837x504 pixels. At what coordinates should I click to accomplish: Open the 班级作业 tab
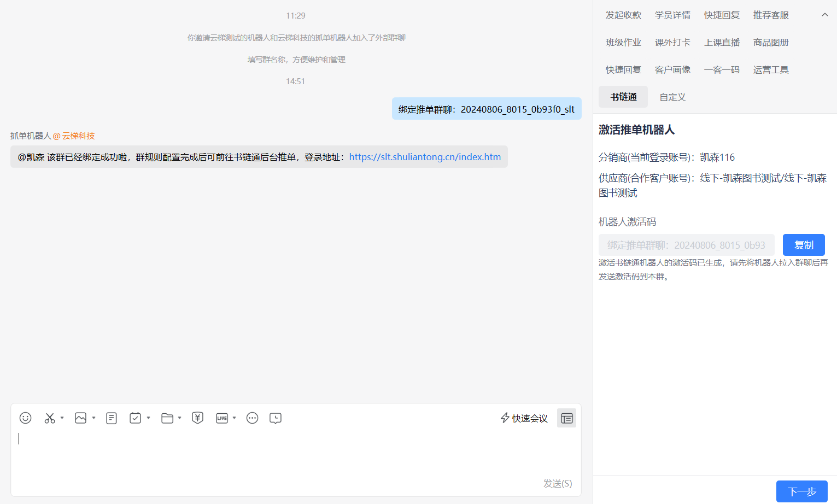tap(623, 42)
